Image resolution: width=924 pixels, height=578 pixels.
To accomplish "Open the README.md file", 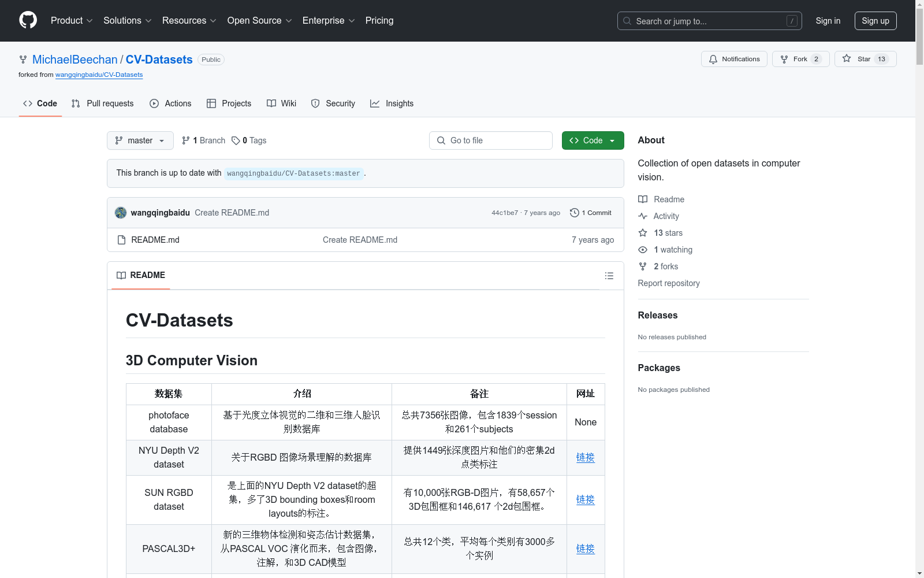I will (155, 240).
